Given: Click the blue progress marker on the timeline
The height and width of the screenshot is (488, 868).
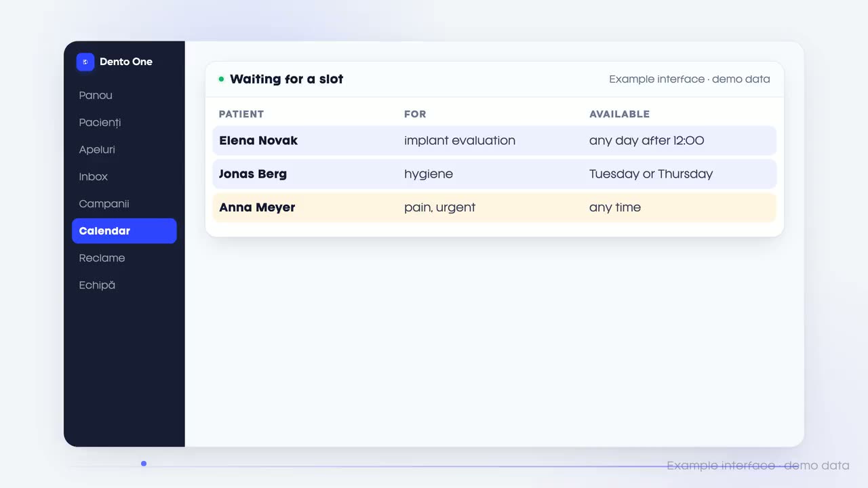Looking at the screenshot, I should [x=144, y=464].
